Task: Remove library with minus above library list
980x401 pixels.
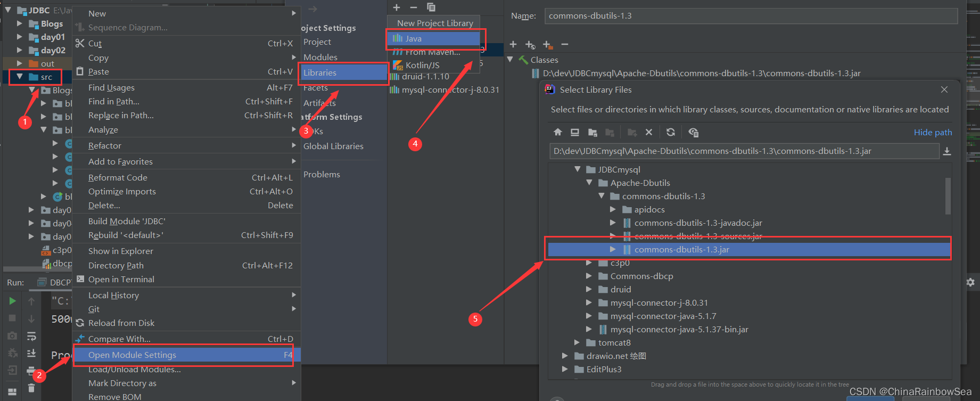Action: pyautogui.click(x=414, y=7)
